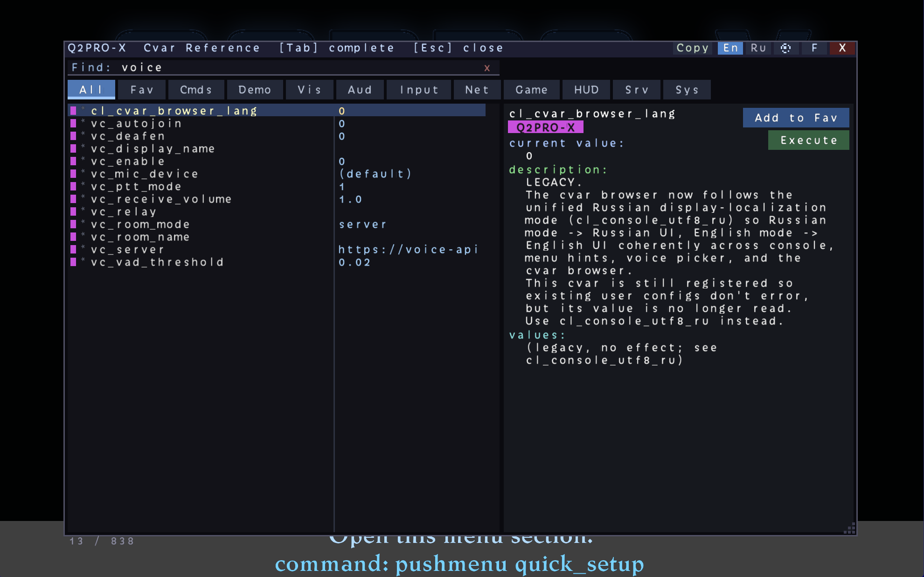This screenshot has height=577, width=924.
Task: Open the Cmds tab
Action: tap(196, 90)
